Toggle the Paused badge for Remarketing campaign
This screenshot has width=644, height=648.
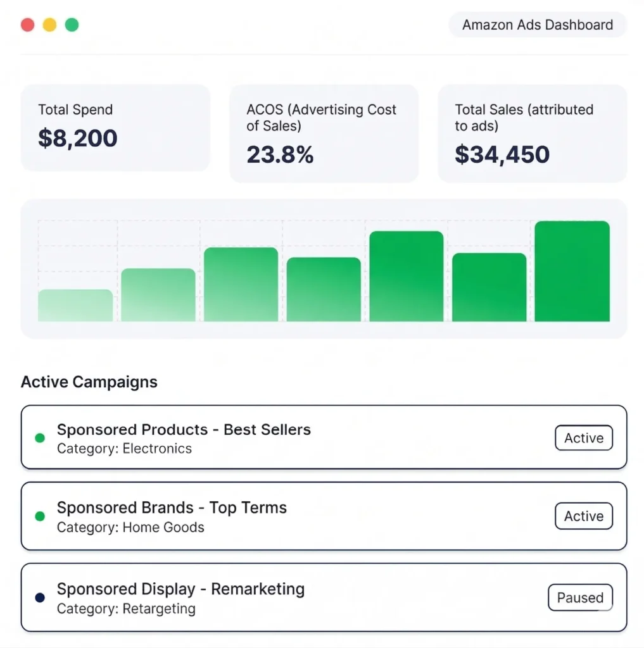pyautogui.click(x=579, y=597)
